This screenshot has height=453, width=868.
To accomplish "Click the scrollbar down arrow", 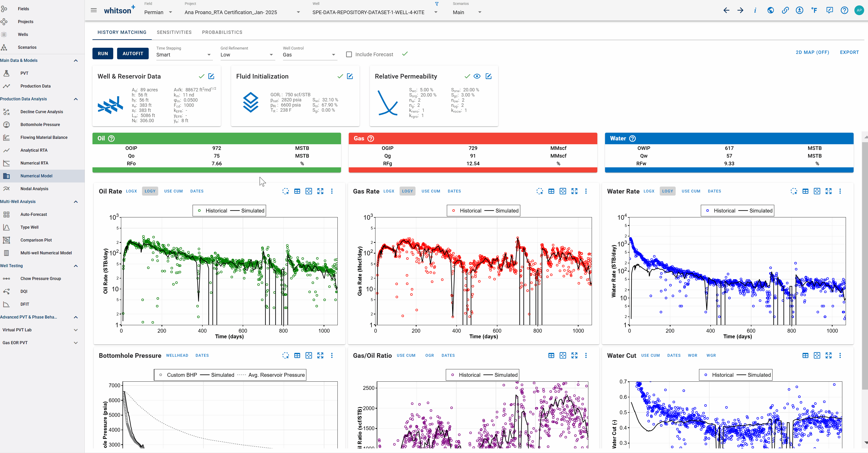I will click(x=866, y=443).
